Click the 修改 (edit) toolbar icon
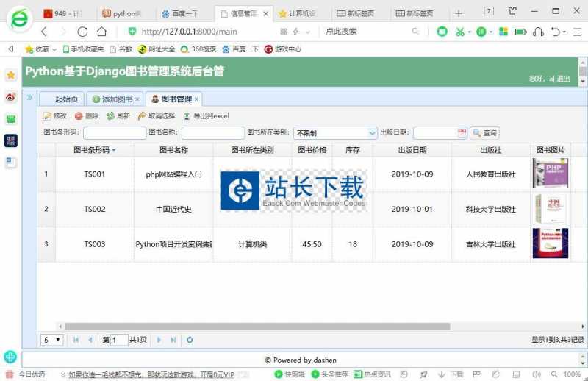The image size is (588, 381). click(x=48, y=116)
